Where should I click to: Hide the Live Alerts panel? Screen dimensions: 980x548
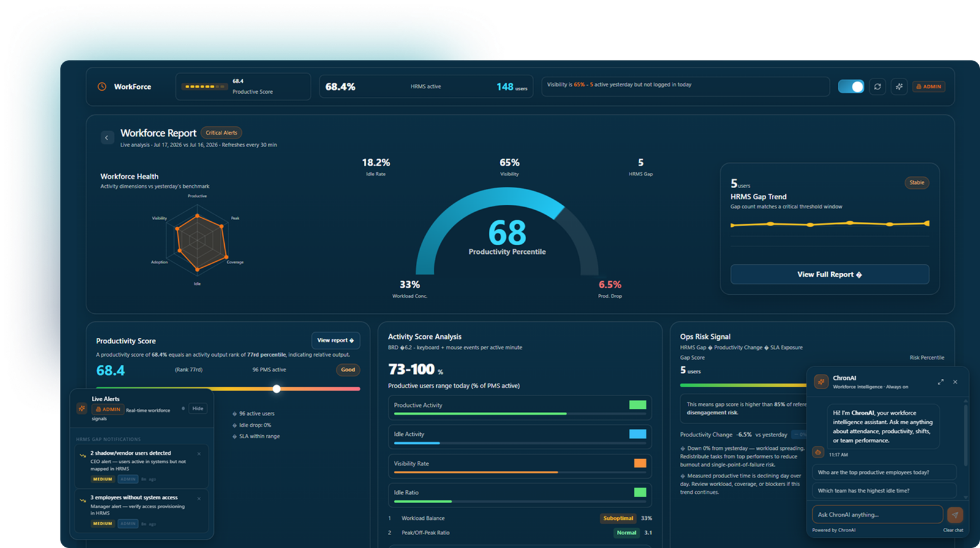[x=198, y=408]
